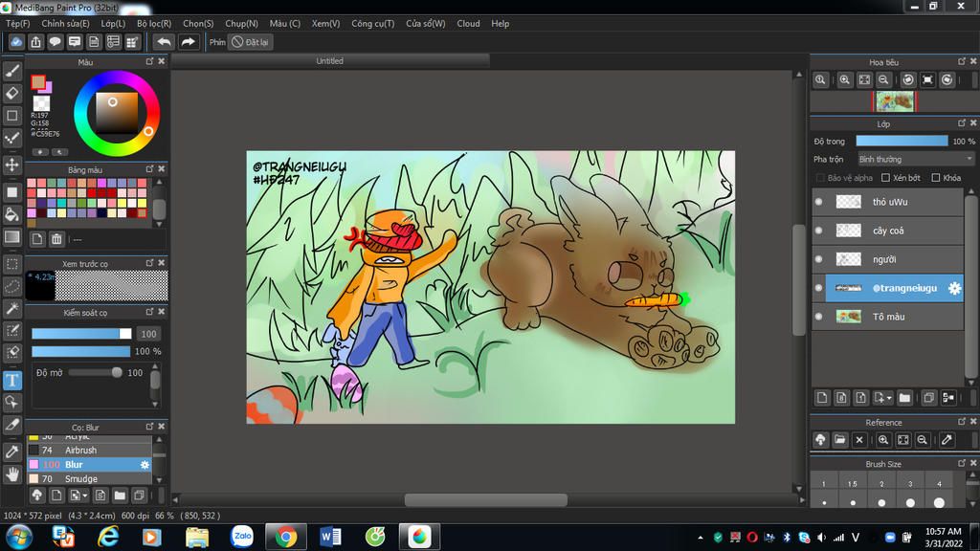The width and height of the screenshot is (980, 551).
Task: Click the Undo arrow in toolbar
Action: pos(164,42)
